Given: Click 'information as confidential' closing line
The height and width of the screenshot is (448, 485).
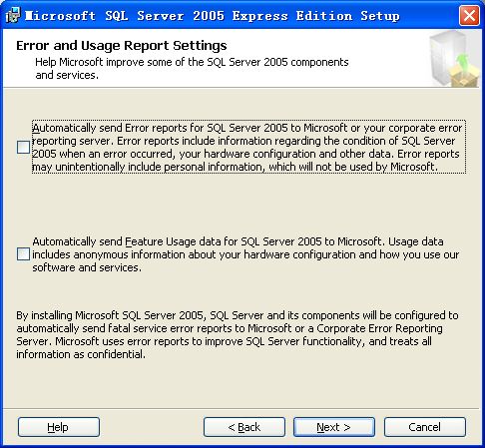Looking at the screenshot, I should (81, 354).
